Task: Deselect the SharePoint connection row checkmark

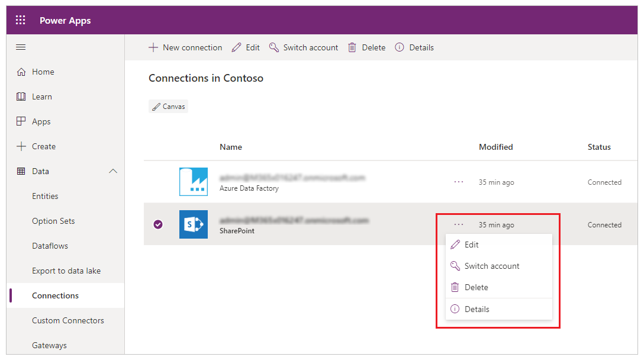Action: tap(158, 224)
